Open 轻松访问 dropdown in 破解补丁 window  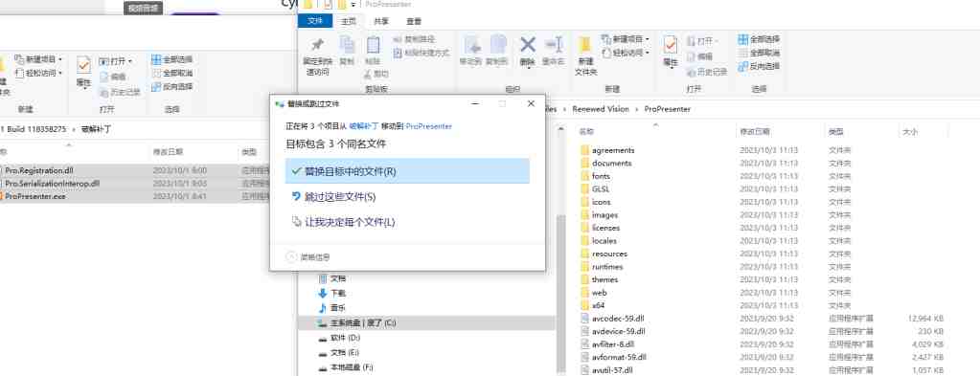click(38, 73)
